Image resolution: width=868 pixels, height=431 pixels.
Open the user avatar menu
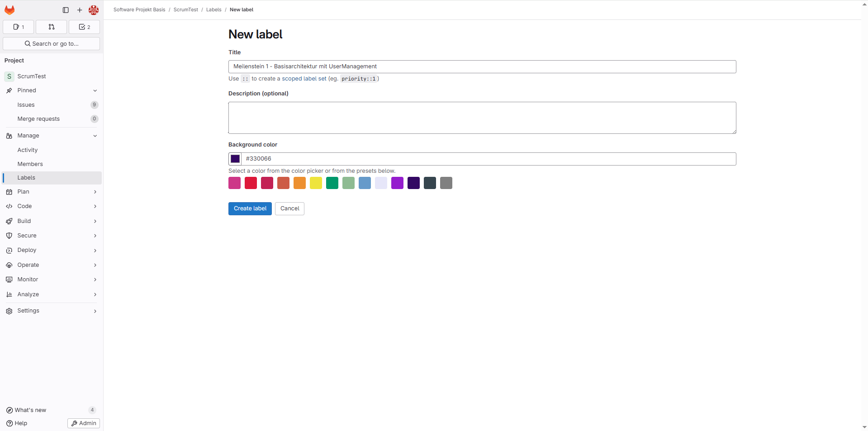pyautogui.click(x=94, y=10)
